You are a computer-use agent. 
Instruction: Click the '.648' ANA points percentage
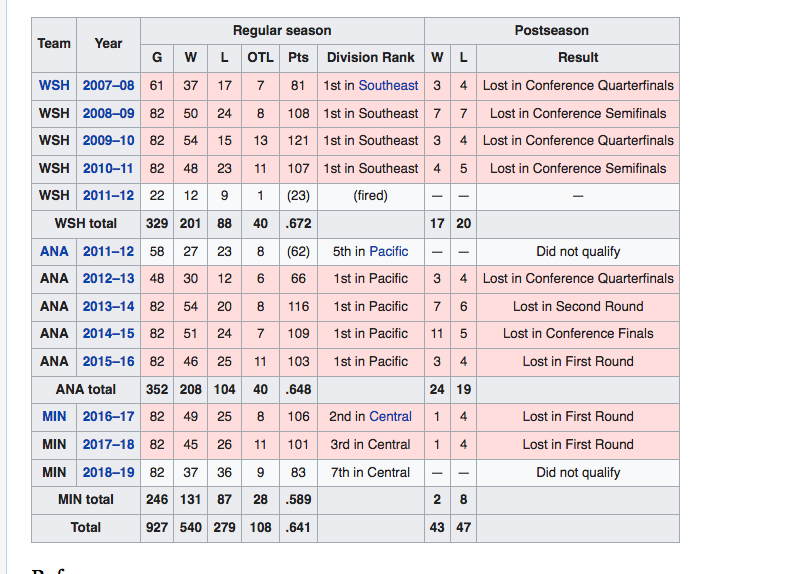[x=298, y=390]
